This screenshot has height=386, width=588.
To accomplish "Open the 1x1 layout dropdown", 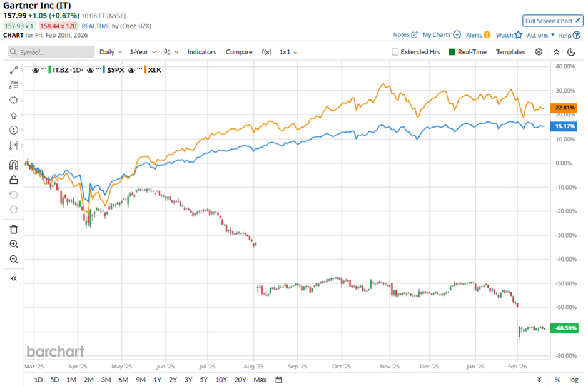I will click(x=288, y=52).
